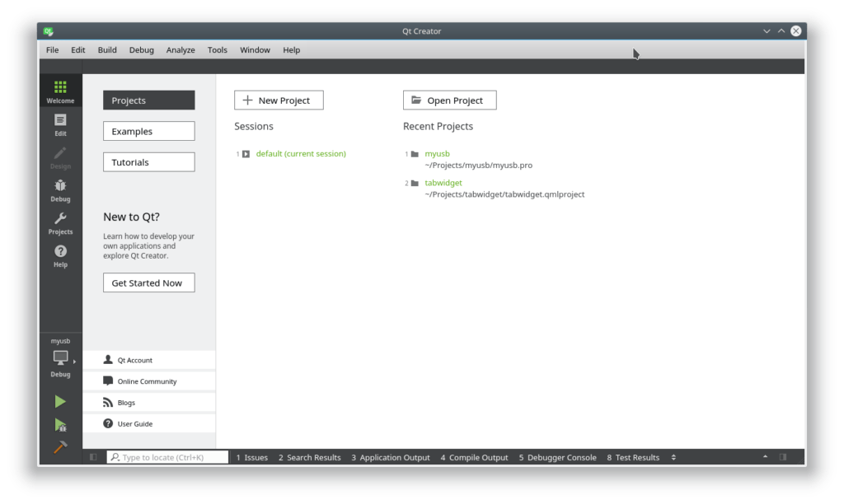The image size is (844, 504).
Task: Open the Edit menu
Action: point(78,49)
